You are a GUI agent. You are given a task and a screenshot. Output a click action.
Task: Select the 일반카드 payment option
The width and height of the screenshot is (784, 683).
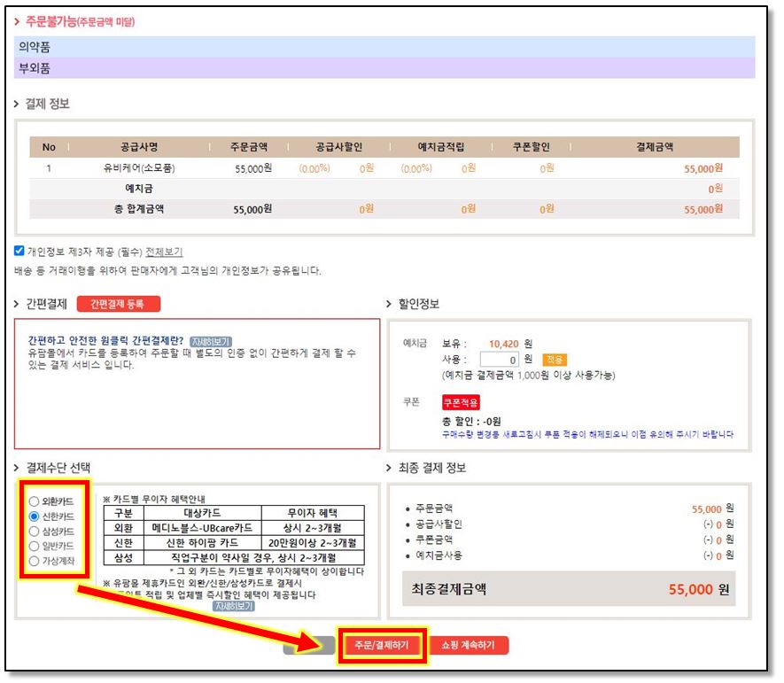[35, 546]
